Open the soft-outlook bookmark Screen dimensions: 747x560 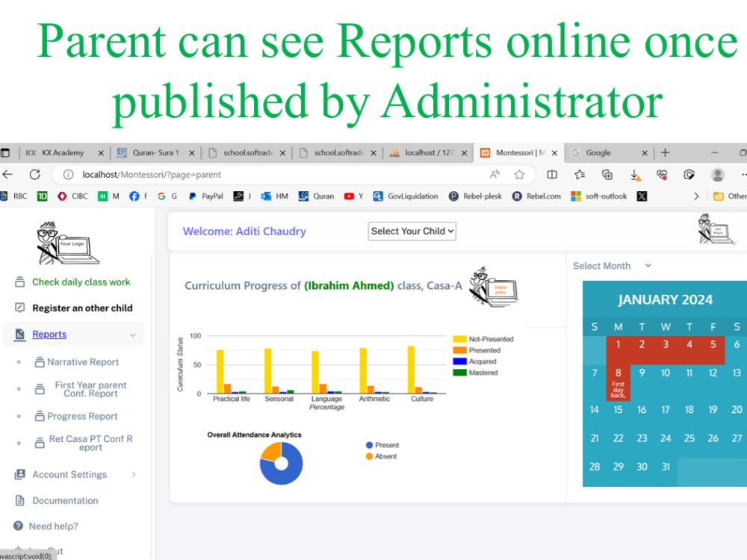click(599, 196)
